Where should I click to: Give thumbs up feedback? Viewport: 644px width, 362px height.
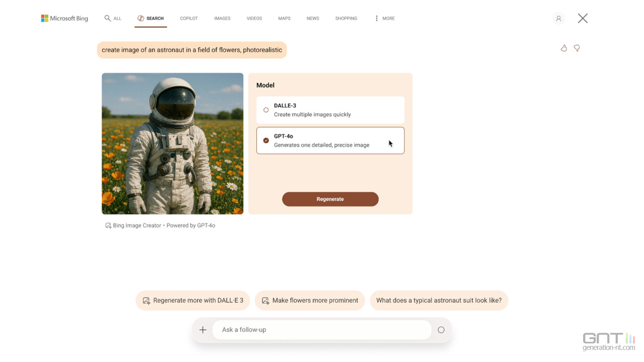coord(563,48)
